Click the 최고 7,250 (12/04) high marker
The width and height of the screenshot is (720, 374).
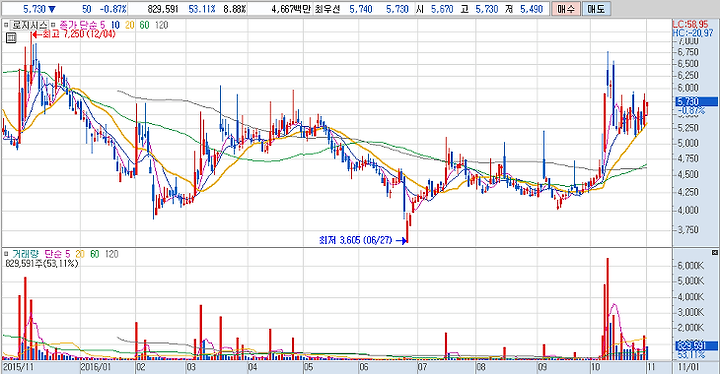pos(74,34)
